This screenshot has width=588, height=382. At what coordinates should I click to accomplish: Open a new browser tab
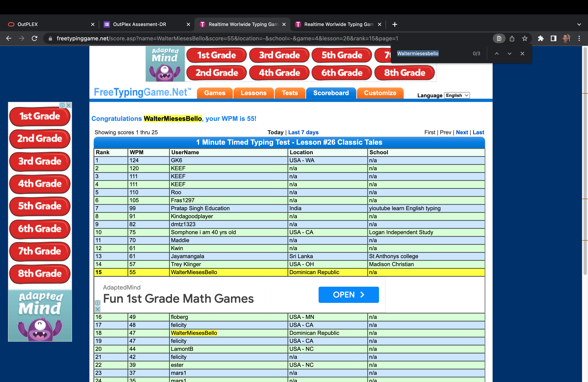(395, 24)
